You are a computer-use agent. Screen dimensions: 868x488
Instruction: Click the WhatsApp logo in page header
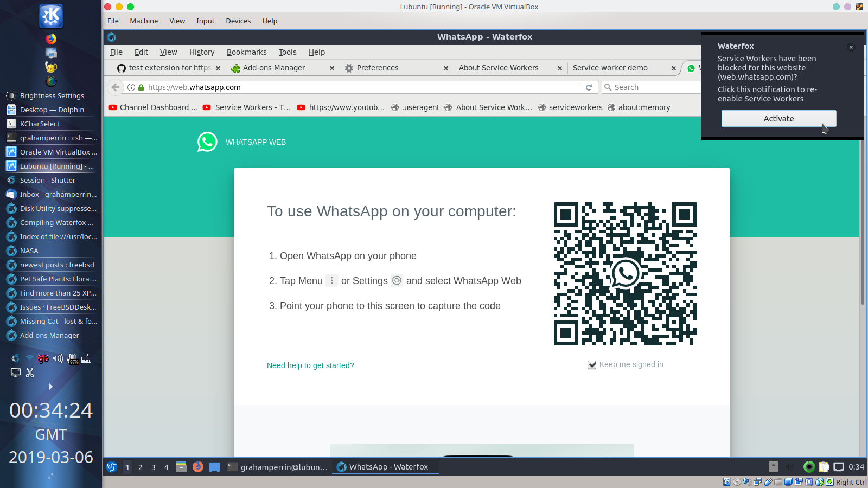point(207,142)
